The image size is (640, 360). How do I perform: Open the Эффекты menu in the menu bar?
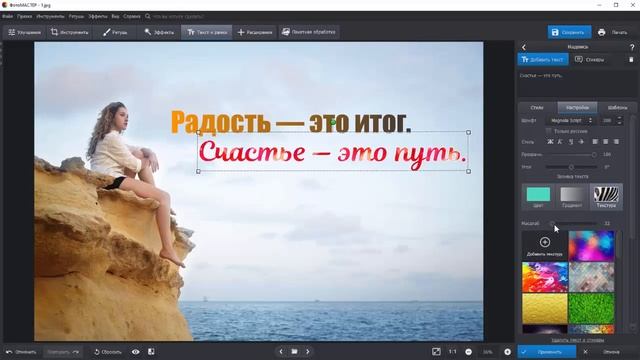(x=98, y=17)
